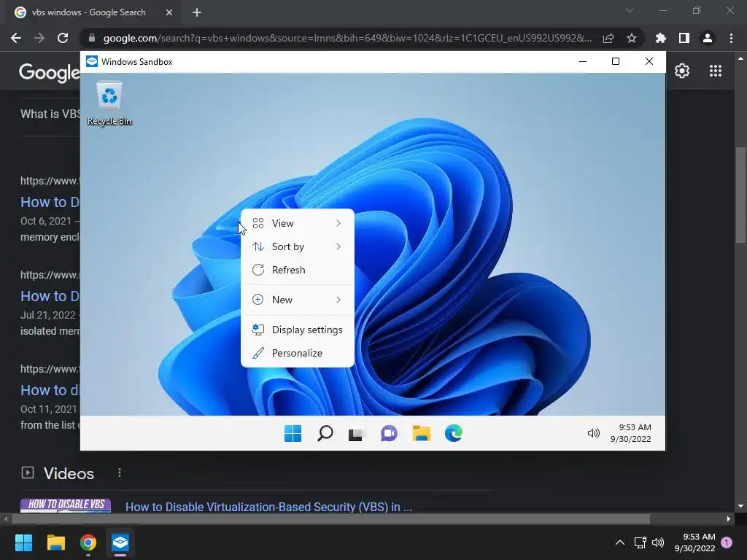The image size is (747, 560).
Task: Open Task View in Sandbox taskbar
Action: [x=356, y=433]
